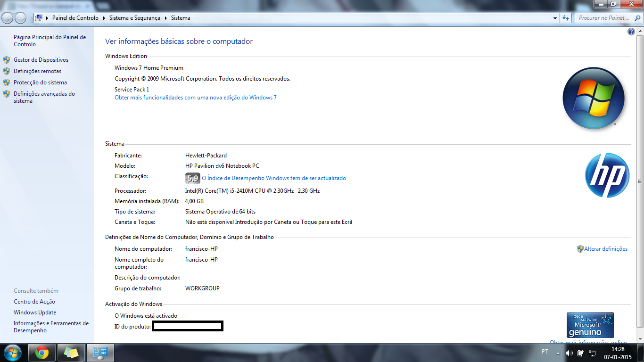Click the blue Help question mark icon
This screenshot has height=362, width=644.
[x=631, y=32]
